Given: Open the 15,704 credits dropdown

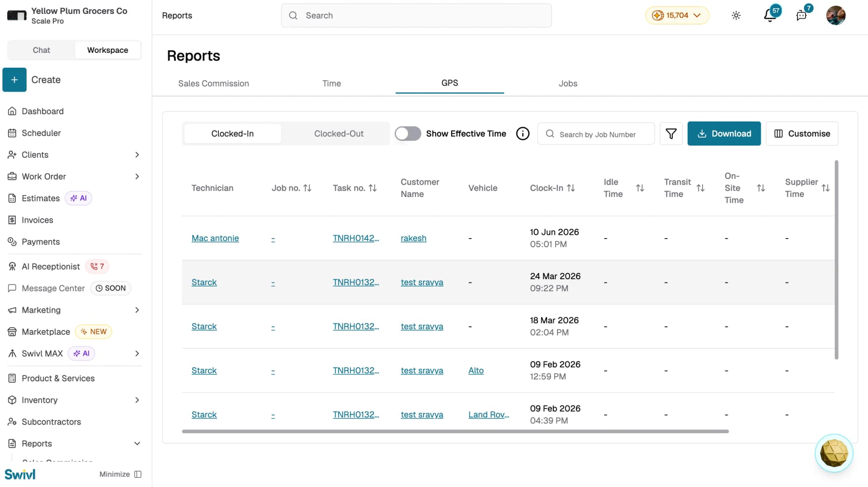Looking at the screenshot, I should [677, 15].
